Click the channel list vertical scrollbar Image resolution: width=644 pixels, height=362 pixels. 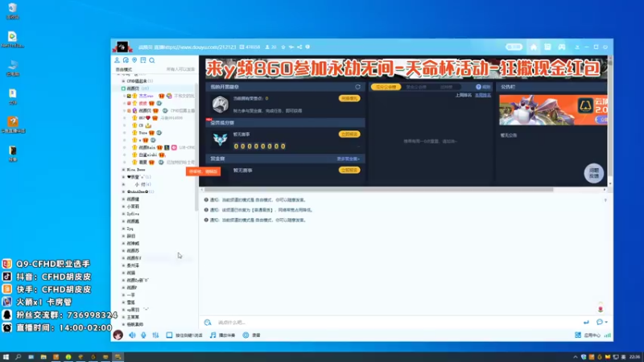(x=196, y=147)
